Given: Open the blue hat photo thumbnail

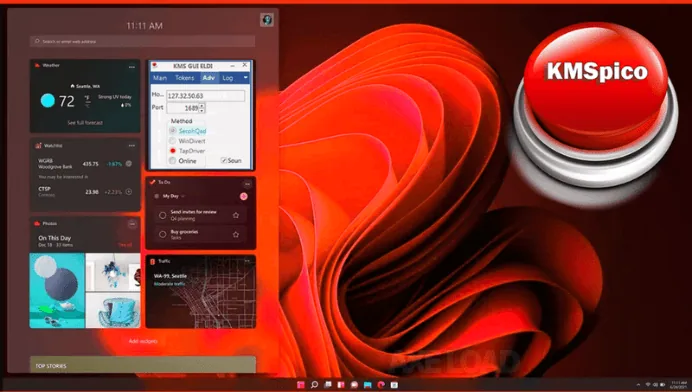Looking at the screenshot, I should [113, 310].
